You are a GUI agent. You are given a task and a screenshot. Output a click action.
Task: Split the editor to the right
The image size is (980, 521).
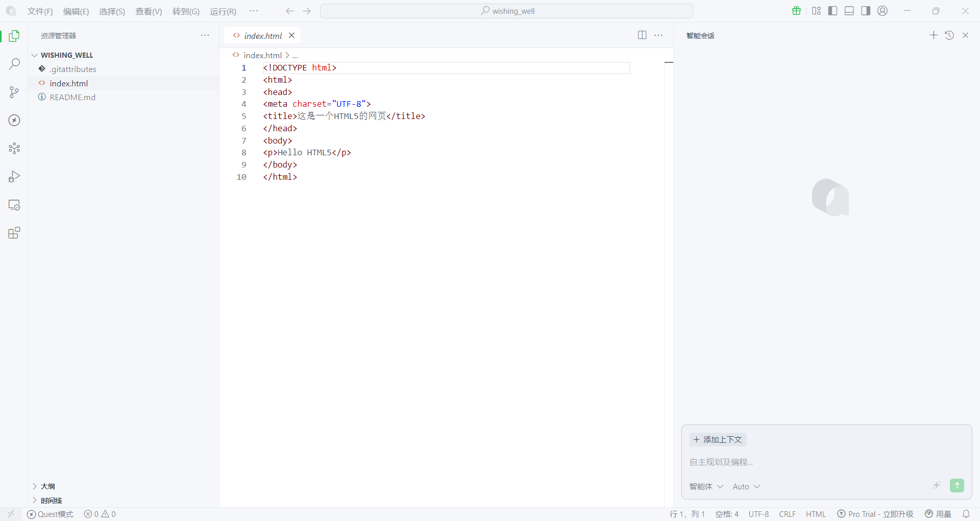coord(642,35)
